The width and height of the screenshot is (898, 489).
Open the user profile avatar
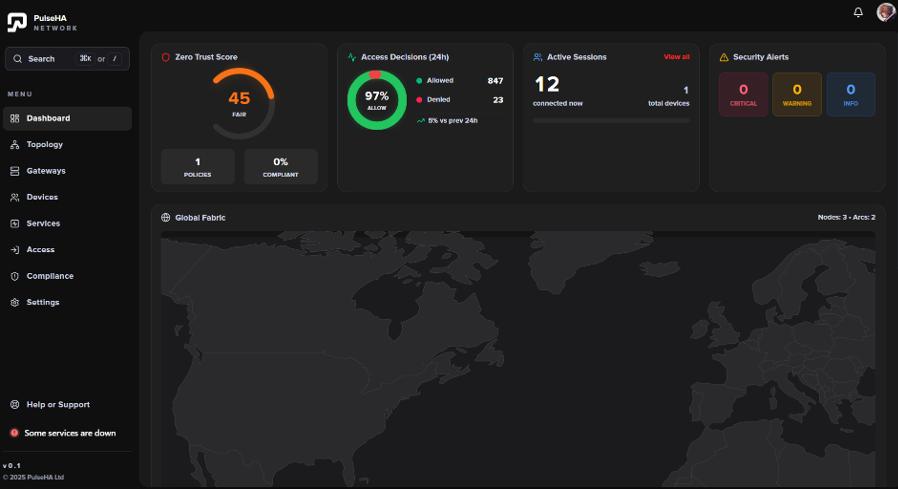click(x=886, y=12)
